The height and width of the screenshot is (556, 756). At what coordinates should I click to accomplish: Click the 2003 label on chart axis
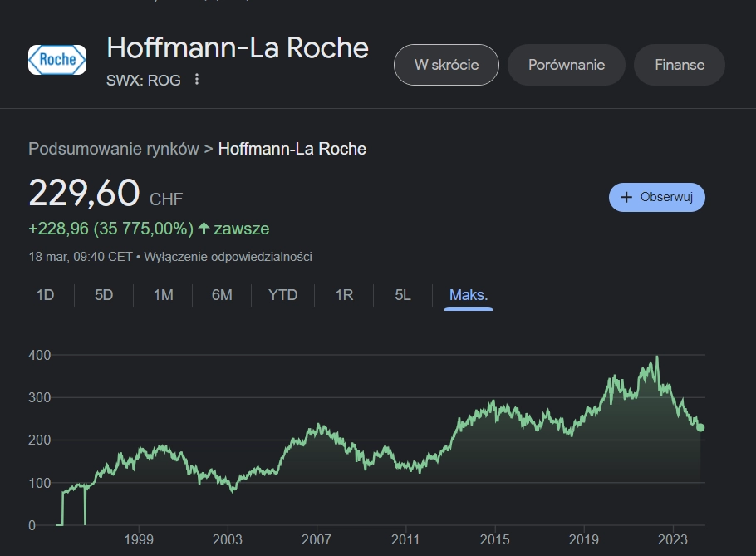tap(228, 539)
